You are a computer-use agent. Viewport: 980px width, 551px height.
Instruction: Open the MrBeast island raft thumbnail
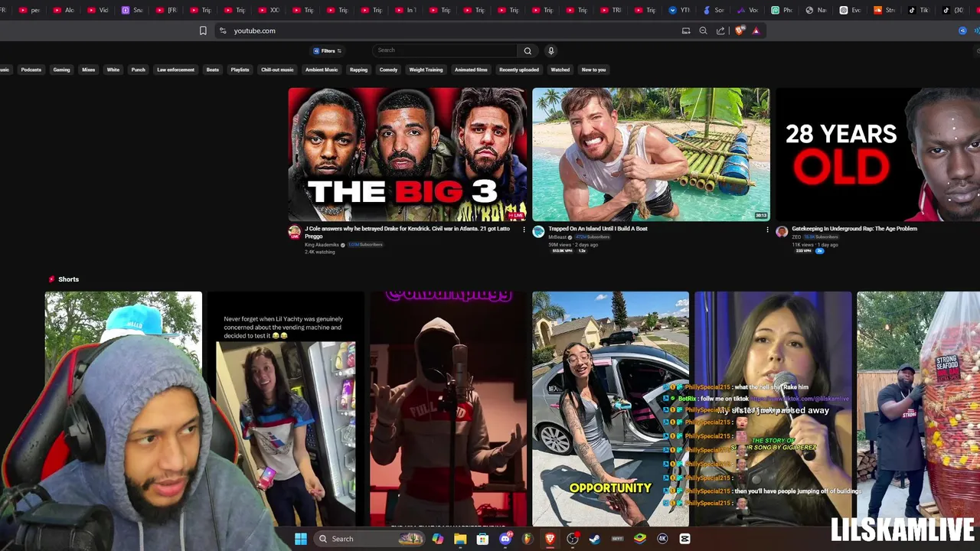tap(651, 155)
